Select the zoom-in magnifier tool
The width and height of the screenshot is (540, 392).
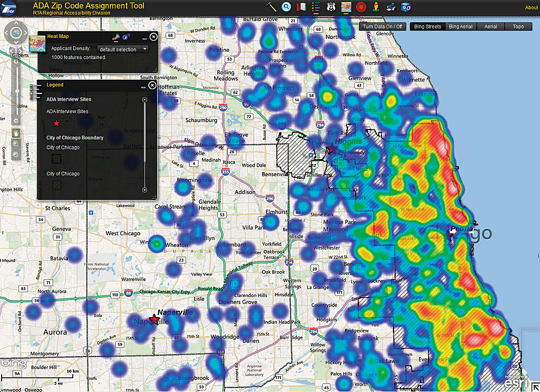(x=15, y=144)
